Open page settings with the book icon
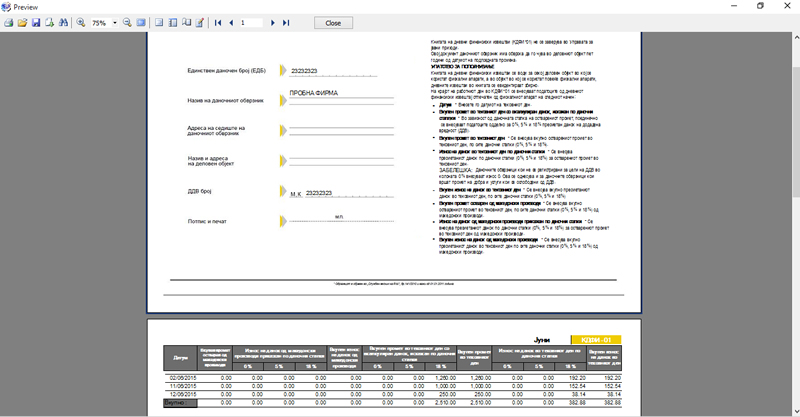Image resolution: width=800 pixels, height=417 pixels. [187, 23]
